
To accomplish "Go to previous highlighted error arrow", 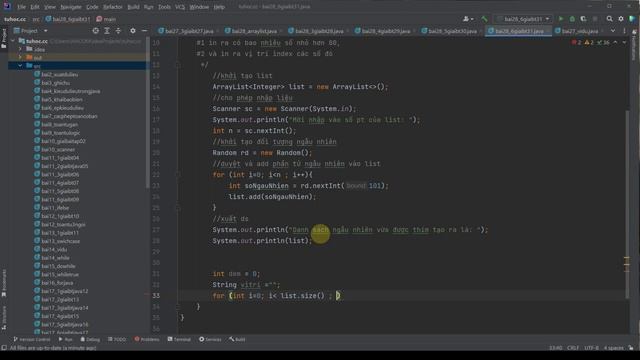I will click(615, 42).
